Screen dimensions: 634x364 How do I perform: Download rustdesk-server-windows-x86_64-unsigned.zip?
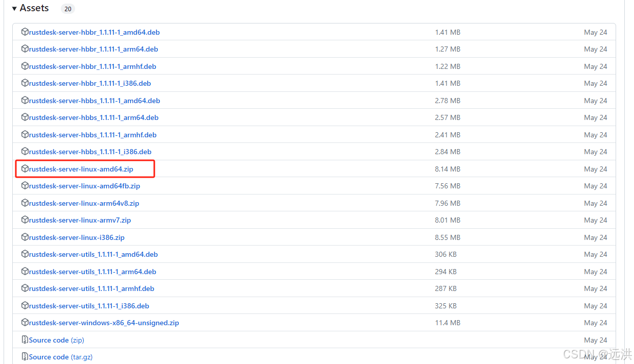104,323
